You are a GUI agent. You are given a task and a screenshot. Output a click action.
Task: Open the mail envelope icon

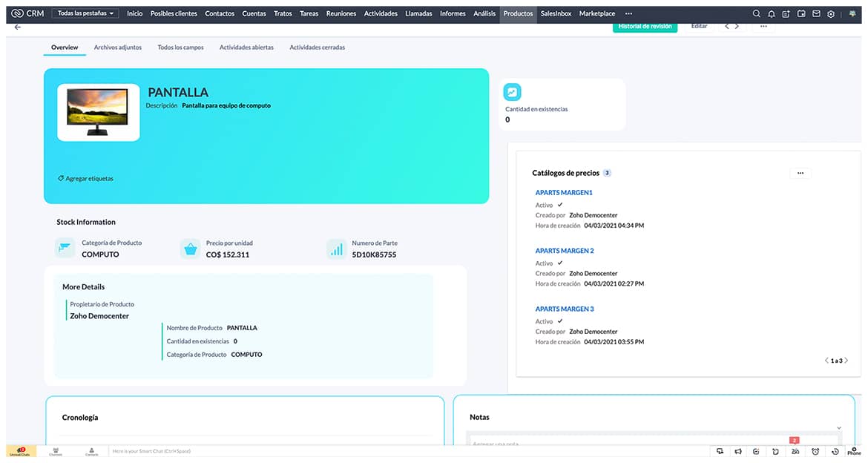tap(816, 13)
